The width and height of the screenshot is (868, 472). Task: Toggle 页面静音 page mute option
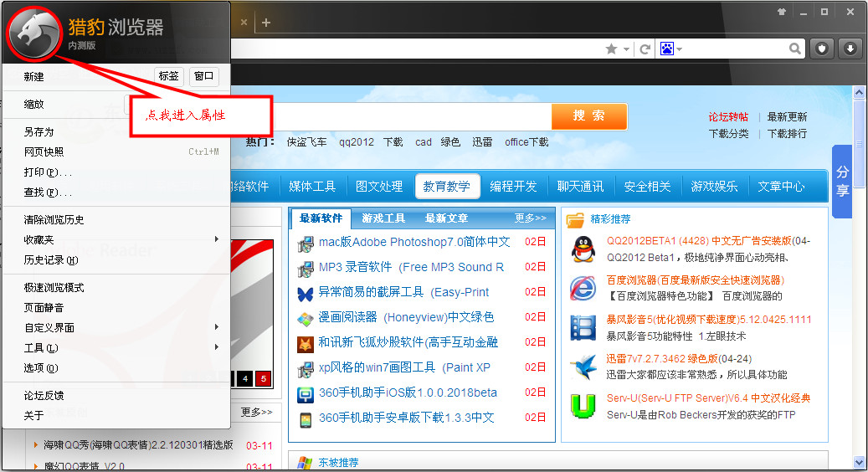click(116, 308)
